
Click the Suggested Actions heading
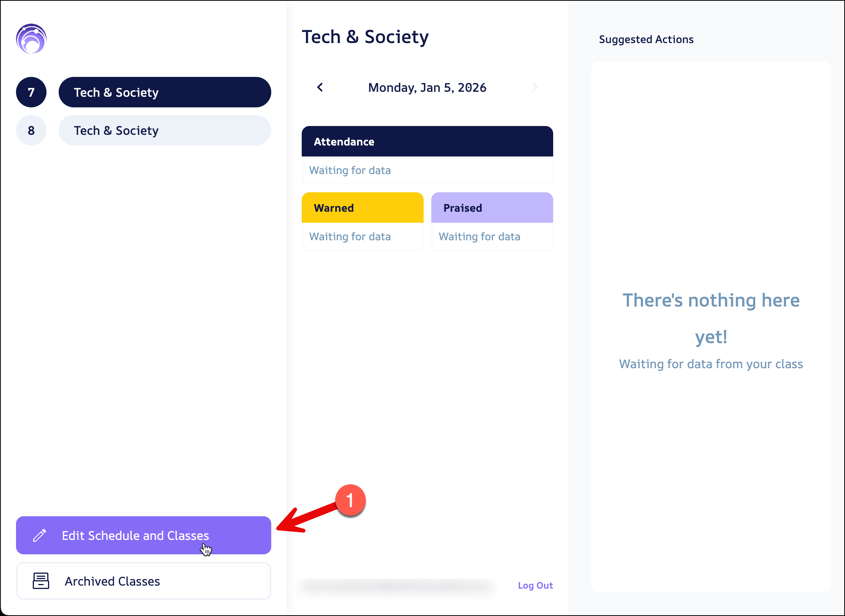pyautogui.click(x=646, y=39)
